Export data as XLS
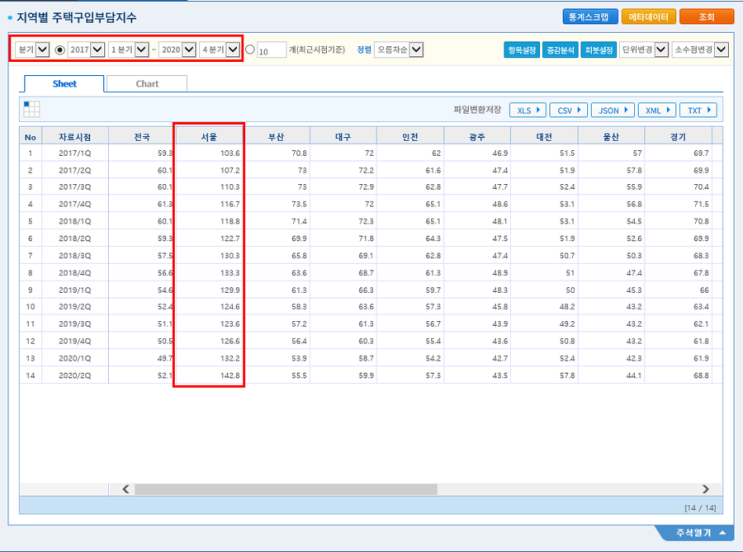 (x=528, y=110)
